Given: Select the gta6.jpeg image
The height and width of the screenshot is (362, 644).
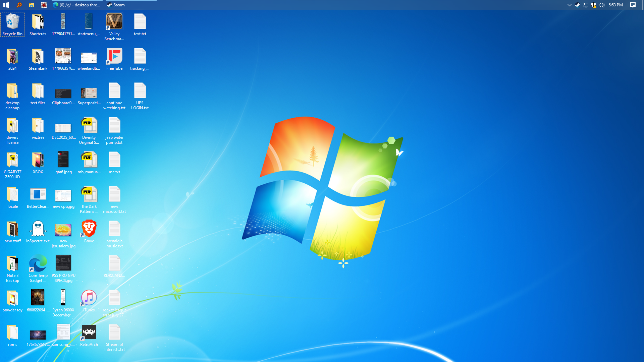Looking at the screenshot, I should 63,163.
